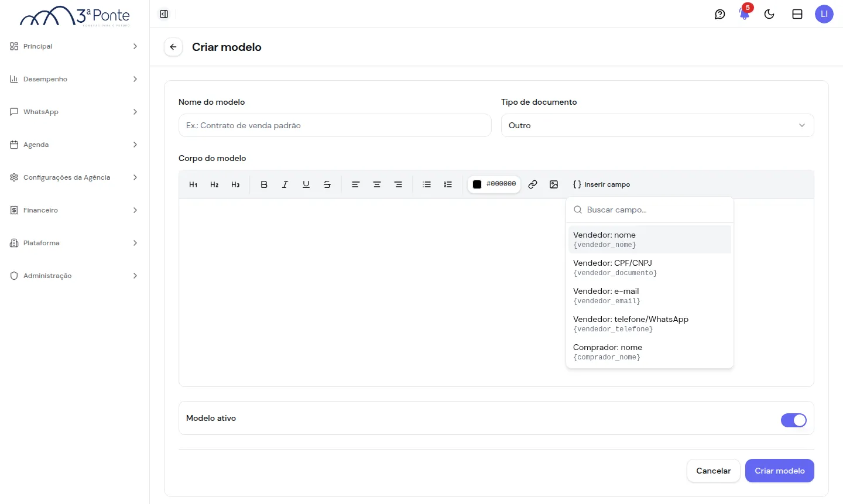Select the Vendedor: nome field

tap(650, 239)
